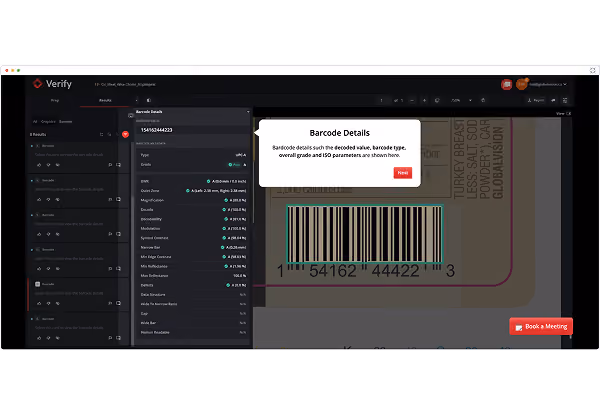The image size is (600, 413).
Task: Add comment to first barcode result
Action: click(119, 165)
